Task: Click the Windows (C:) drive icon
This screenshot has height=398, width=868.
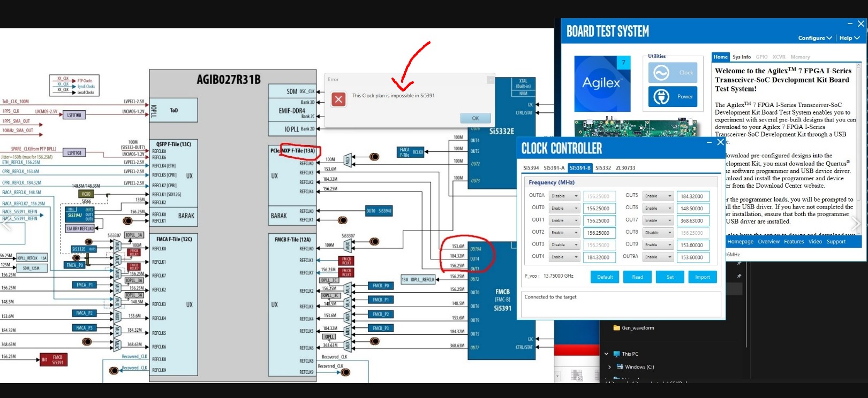Action: (x=620, y=367)
